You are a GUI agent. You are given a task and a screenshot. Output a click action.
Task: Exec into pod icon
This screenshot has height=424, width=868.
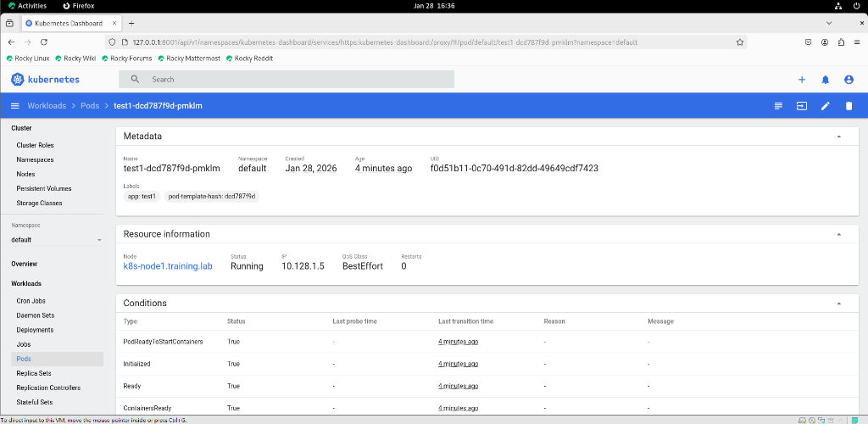(802, 106)
